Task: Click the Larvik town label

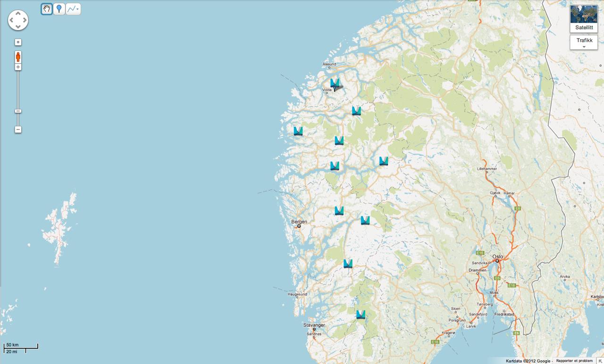Action: pyautogui.click(x=471, y=325)
